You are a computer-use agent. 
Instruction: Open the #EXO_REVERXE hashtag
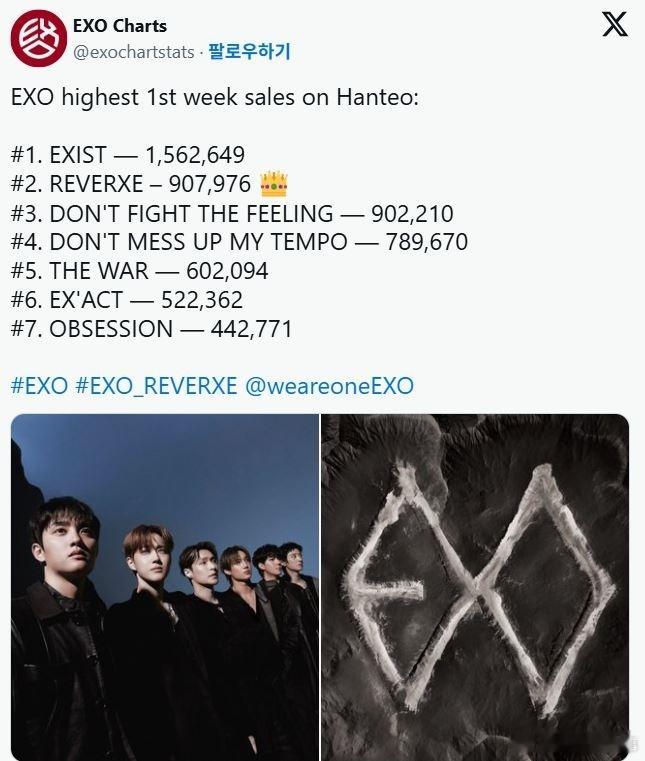coord(156,386)
